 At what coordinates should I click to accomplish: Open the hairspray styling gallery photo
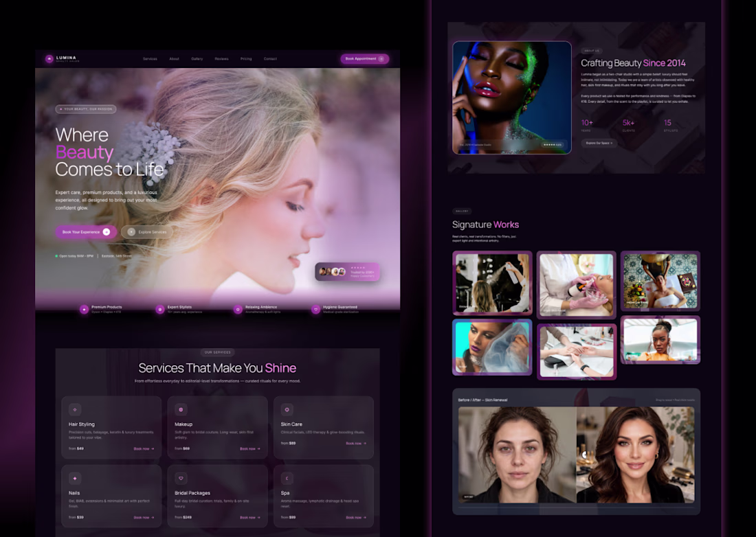[x=492, y=283]
